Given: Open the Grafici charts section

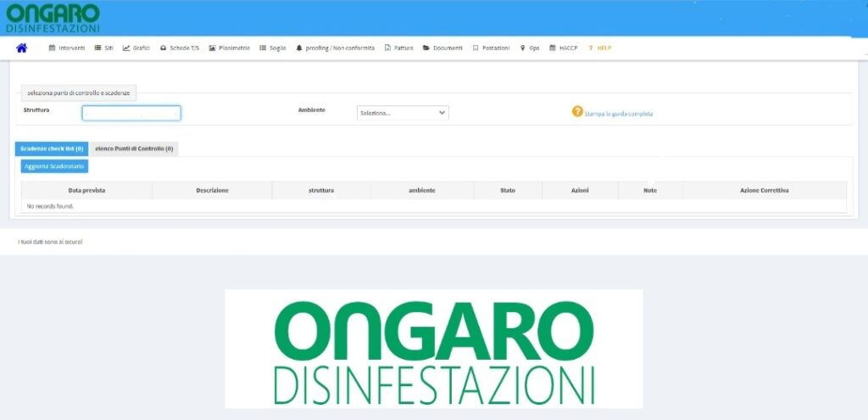Looking at the screenshot, I should [x=136, y=48].
